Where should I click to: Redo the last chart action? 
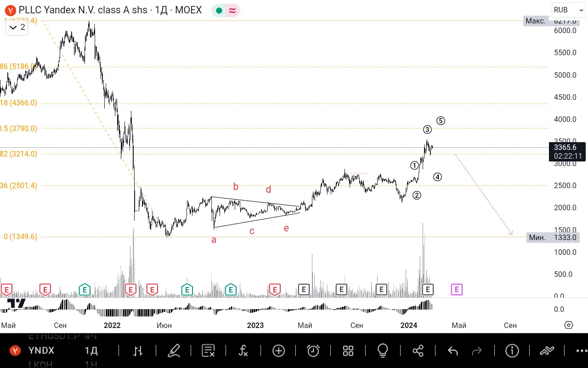coord(477,351)
